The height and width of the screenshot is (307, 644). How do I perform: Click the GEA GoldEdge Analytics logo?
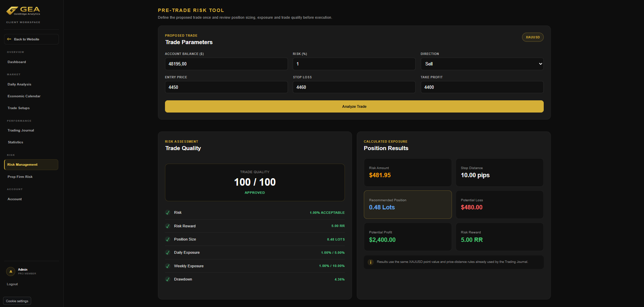23,10
